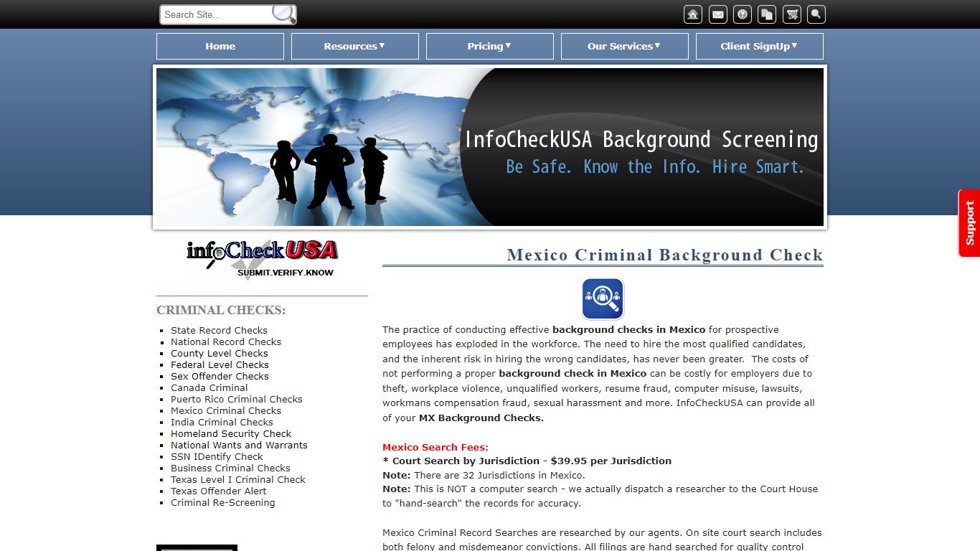Open the Client SignUp menu
Image resolution: width=980 pixels, height=551 pixels.
pos(759,46)
